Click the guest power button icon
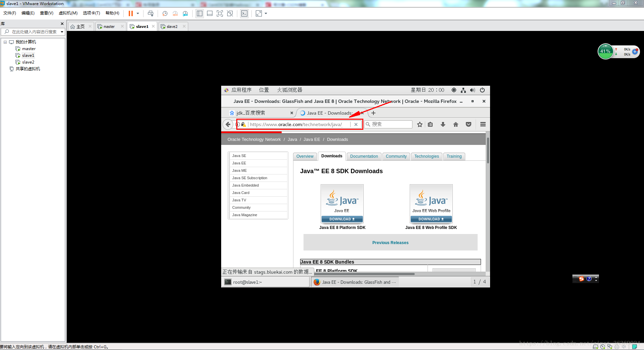 pyautogui.click(x=482, y=90)
